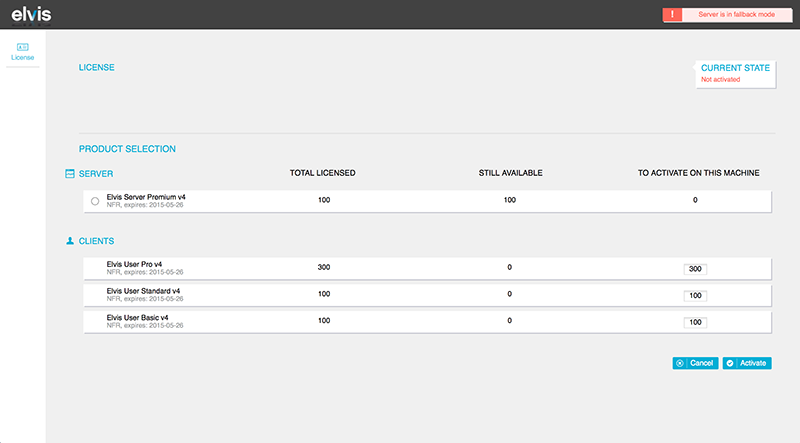Select the Elvis Server Premium v4 radio button
Screen dimensions: 800x443
point(95,201)
